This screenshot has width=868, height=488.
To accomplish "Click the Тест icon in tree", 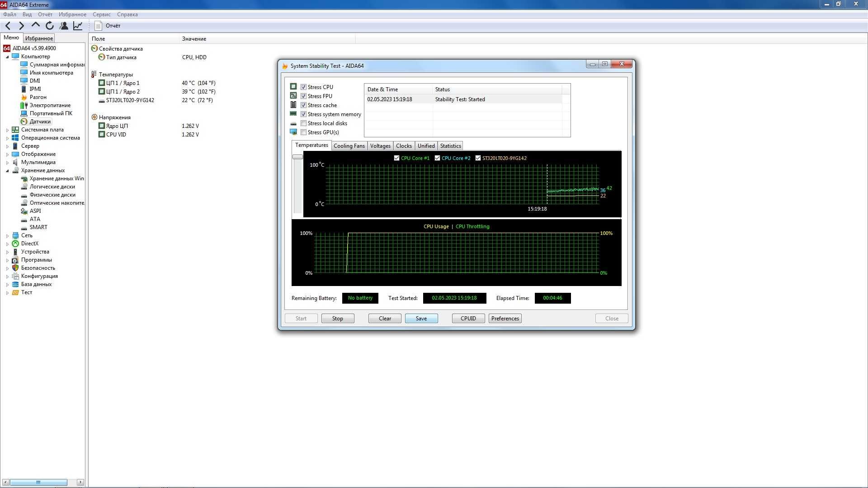I will click(15, 292).
